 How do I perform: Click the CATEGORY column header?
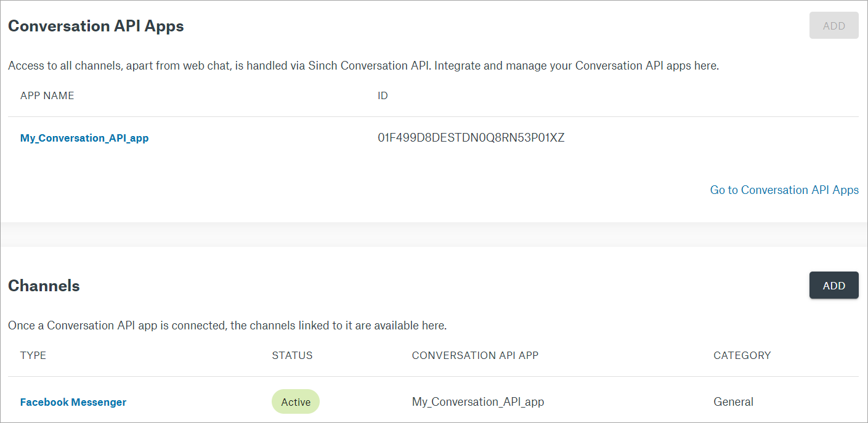point(742,355)
